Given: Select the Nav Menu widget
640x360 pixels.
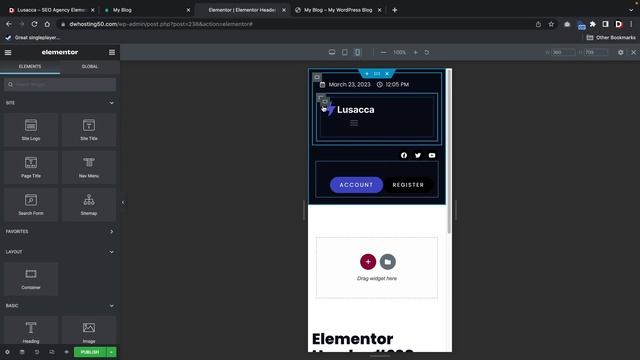Looking at the screenshot, I should [89, 167].
